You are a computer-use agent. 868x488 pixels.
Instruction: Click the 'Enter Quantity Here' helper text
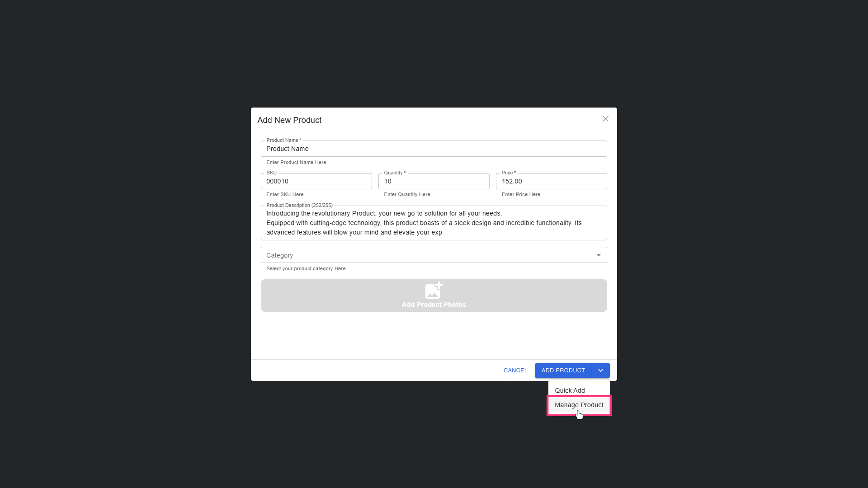(406, 194)
